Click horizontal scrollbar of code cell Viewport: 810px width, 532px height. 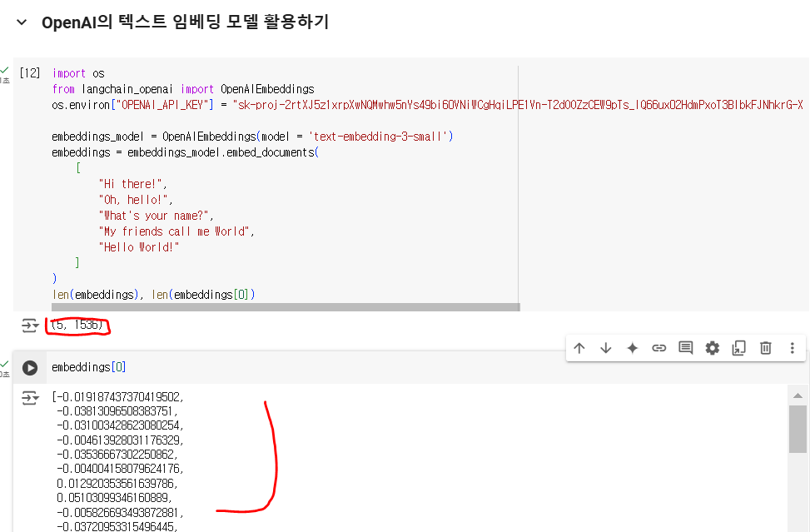coord(286,307)
